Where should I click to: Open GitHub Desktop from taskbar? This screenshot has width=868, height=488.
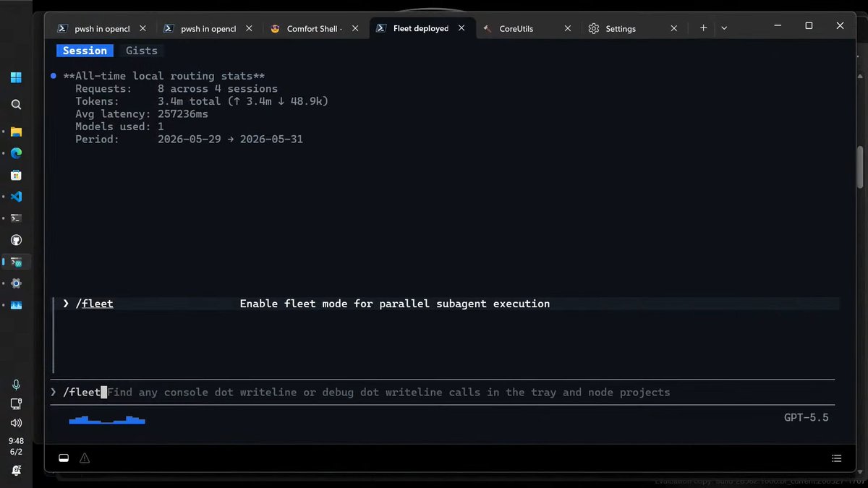click(16, 240)
